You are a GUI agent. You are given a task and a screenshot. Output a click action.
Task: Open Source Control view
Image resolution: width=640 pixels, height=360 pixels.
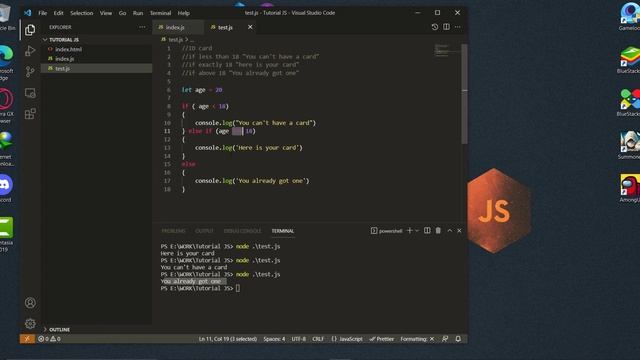(30, 72)
